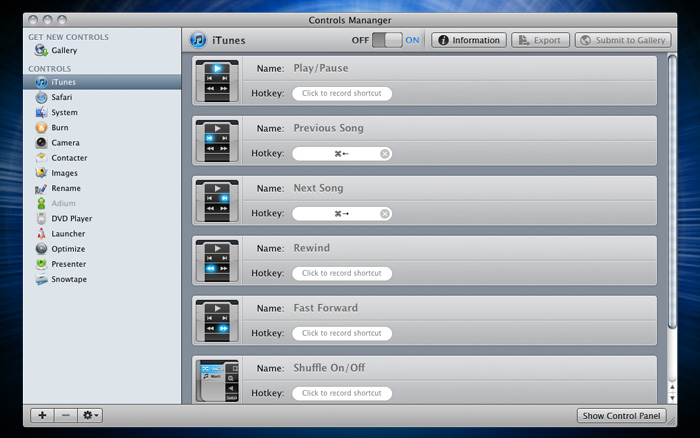Click the vertical scrollbar thumb
This screenshot has height=438, width=700.
pyautogui.click(x=672, y=192)
